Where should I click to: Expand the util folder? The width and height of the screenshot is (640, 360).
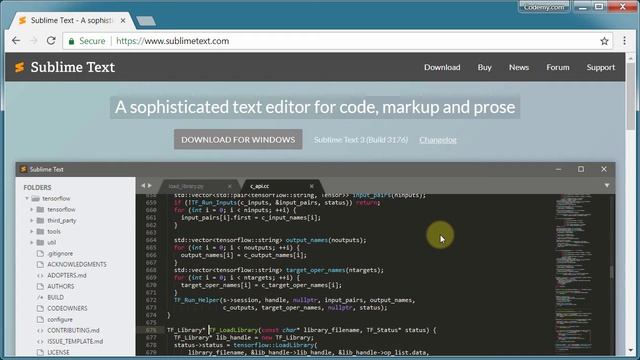tap(32, 242)
